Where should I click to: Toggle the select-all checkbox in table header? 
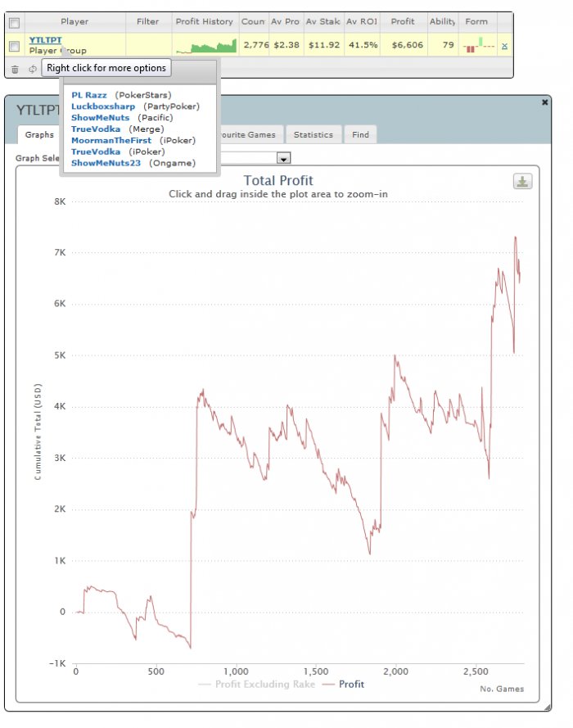tap(15, 22)
